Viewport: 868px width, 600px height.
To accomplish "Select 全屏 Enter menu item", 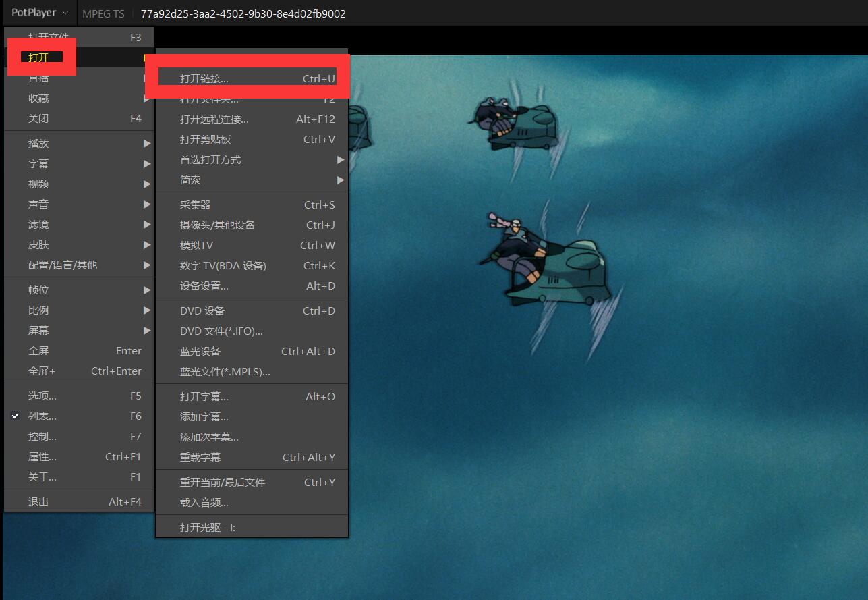I will [x=80, y=351].
